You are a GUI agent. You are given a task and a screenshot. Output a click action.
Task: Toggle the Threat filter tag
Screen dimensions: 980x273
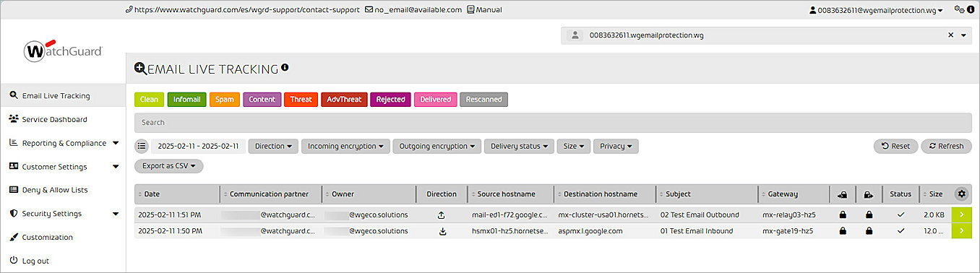click(x=301, y=100)
